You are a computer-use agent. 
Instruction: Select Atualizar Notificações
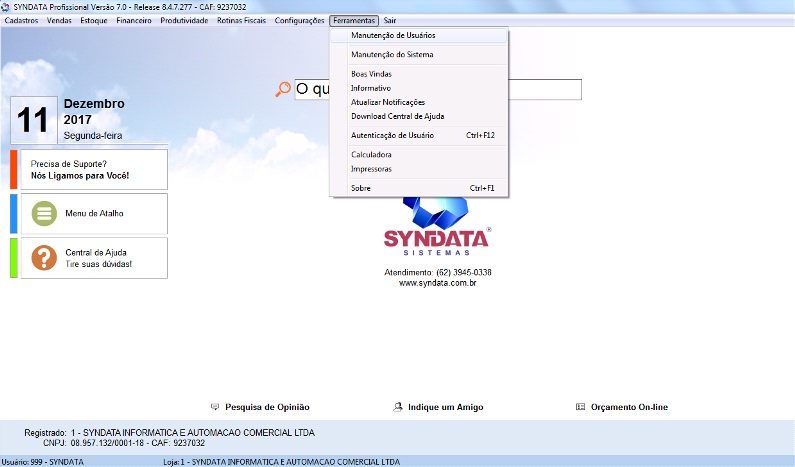coord(419,102)
